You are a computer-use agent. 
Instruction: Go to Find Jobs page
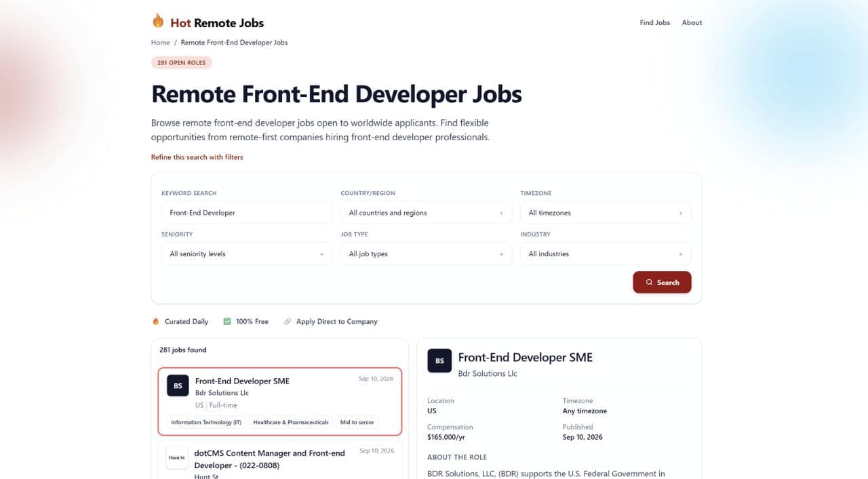[x=654, y=22]
